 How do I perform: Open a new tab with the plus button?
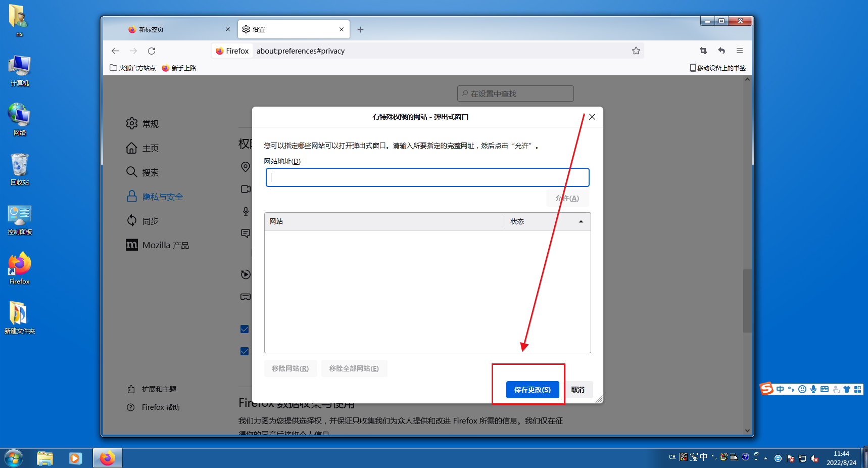361,30
